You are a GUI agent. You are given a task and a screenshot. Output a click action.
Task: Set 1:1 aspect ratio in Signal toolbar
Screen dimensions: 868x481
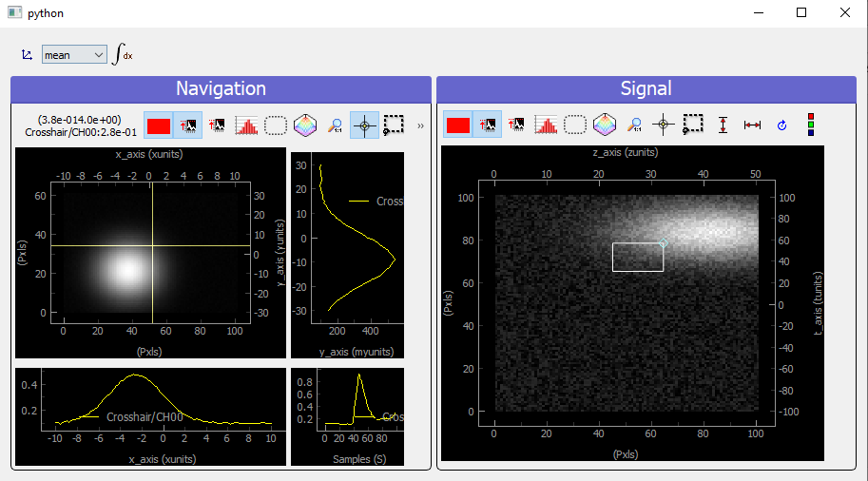tap(634, 125)
